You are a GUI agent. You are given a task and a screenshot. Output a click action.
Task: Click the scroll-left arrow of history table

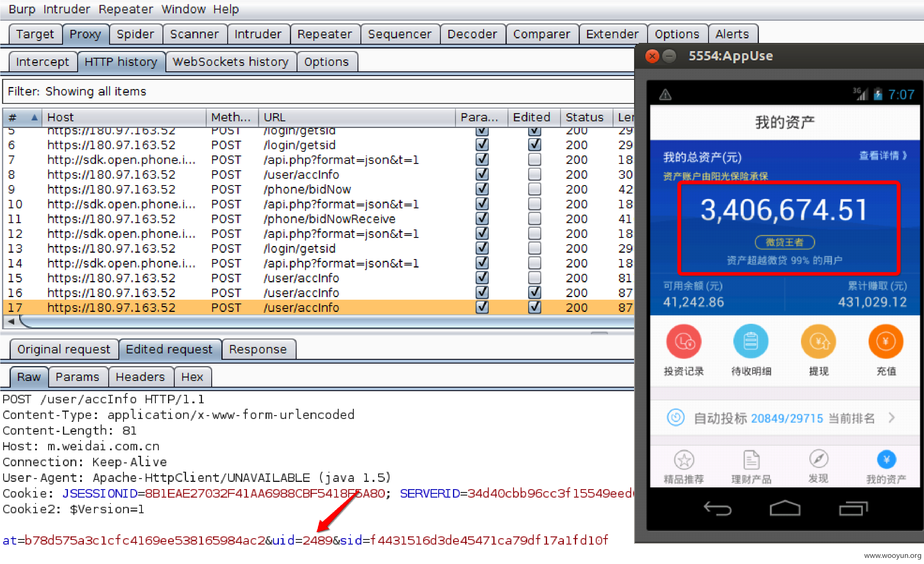12,321
